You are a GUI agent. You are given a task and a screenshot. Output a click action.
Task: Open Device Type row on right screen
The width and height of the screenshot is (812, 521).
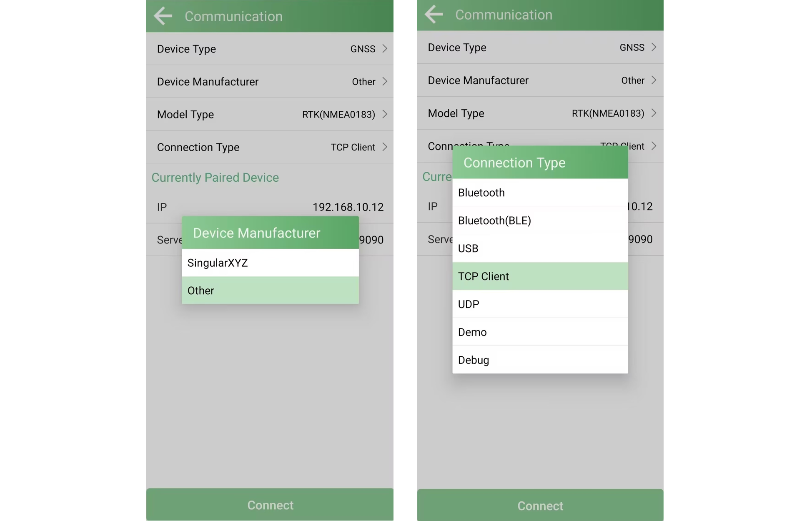point(540,48)
